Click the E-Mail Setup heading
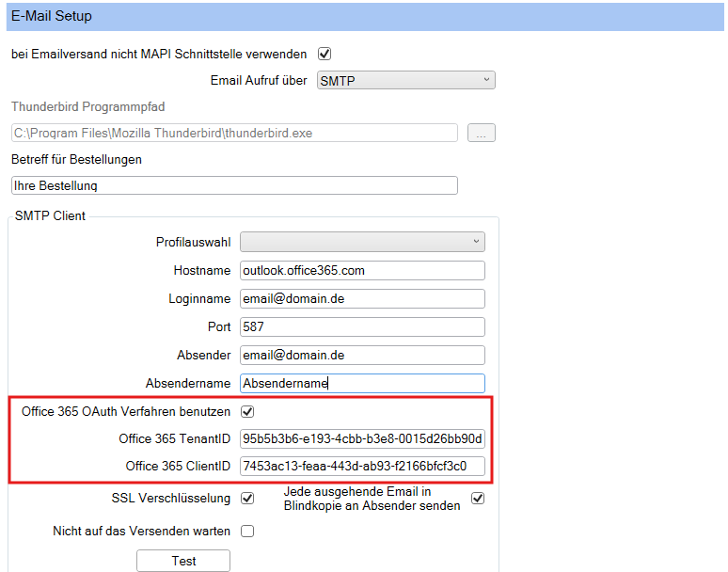The height and width of the screenshot is (572, 728). tap(52, 16)
